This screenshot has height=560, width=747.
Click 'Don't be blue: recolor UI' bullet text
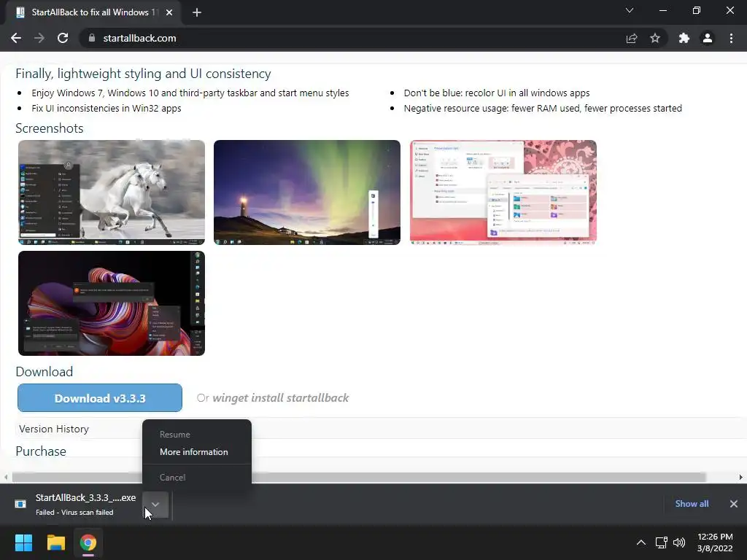[x=497, y=93]
